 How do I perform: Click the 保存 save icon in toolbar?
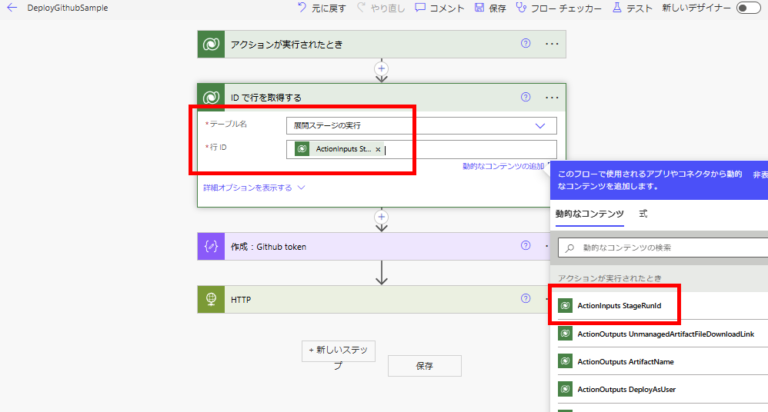tap(490, 8)
